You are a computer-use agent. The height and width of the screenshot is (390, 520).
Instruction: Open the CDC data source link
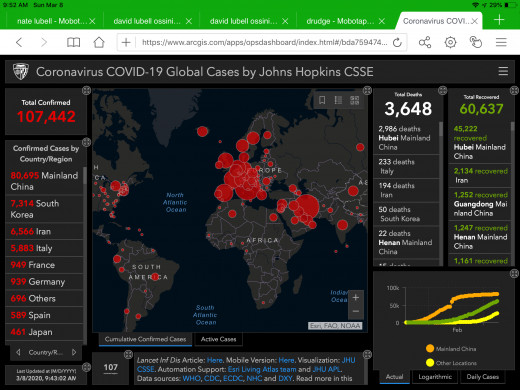(212, 378)
